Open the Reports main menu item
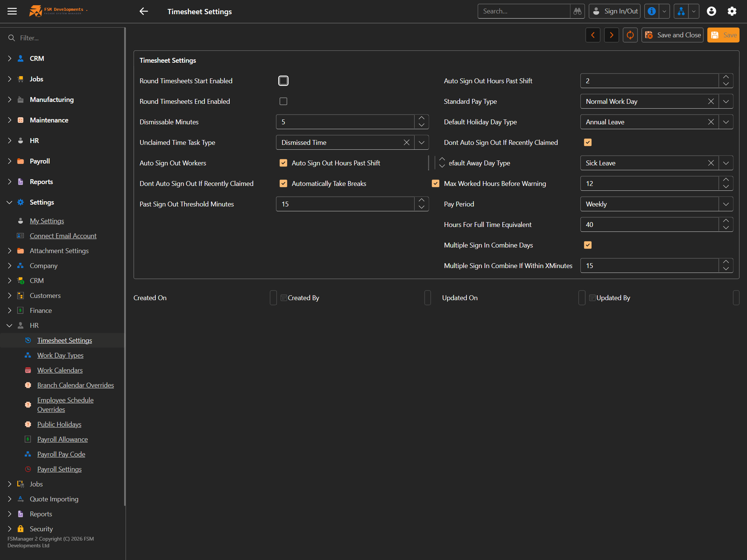Viewport: 747px width, 560px height. pyautogui.click(x=41, y=182)
